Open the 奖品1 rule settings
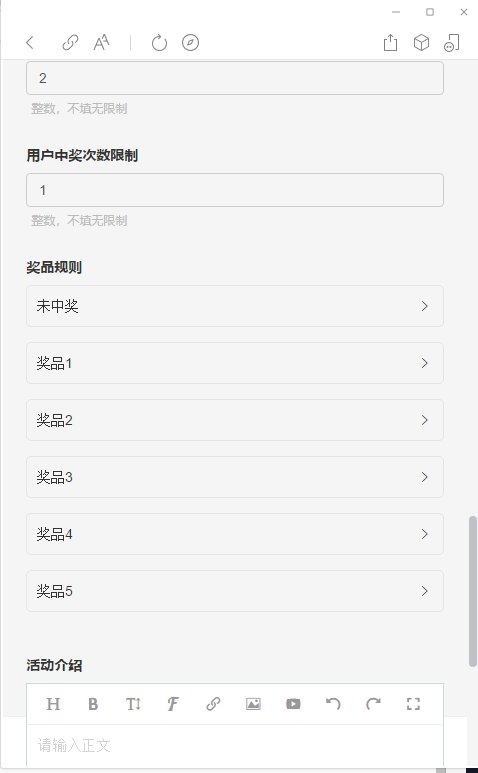 point(235,363)
